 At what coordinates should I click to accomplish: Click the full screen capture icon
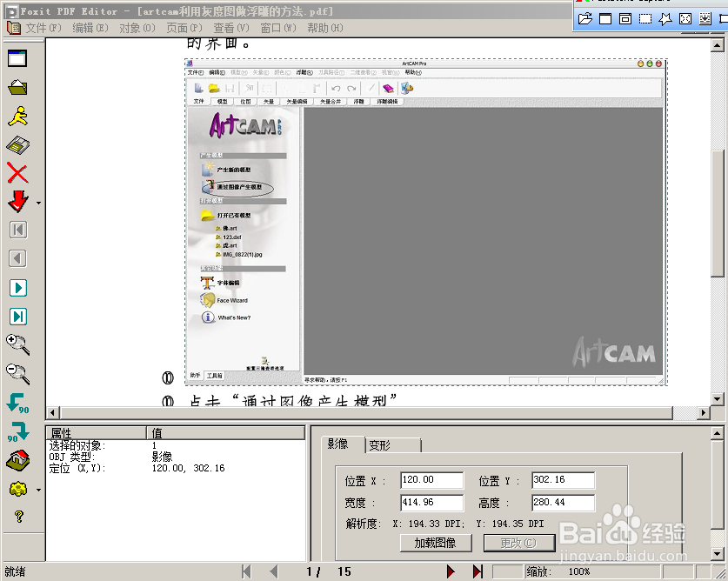pos(685,18)
